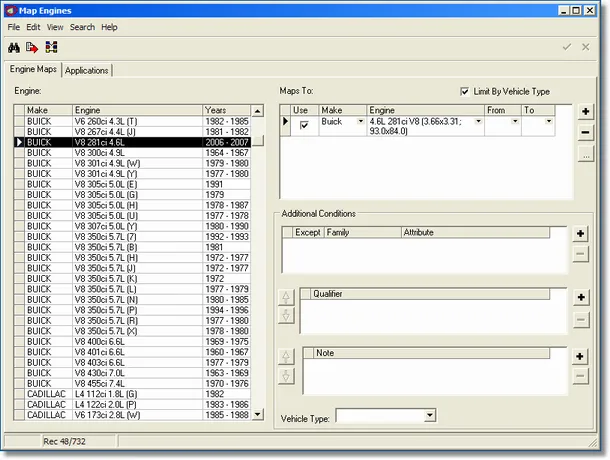Move Note down with arrow button
The width and height of the screenshot is (610, 460).
(x=286, y=376)
